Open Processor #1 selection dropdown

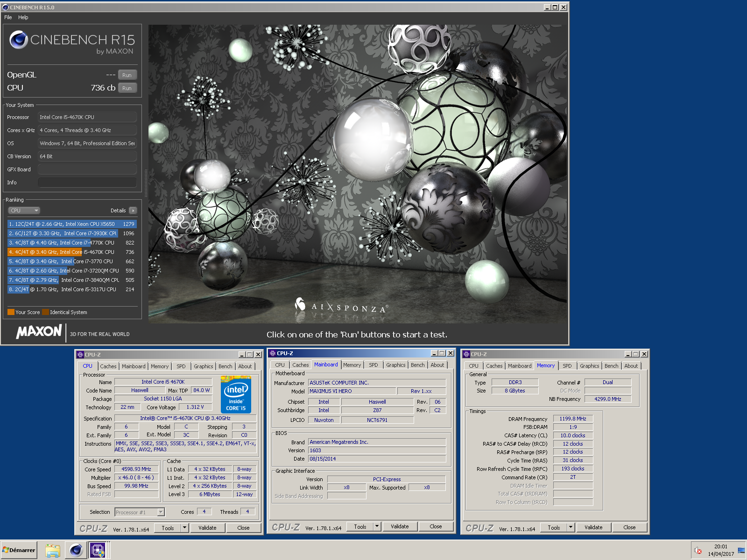pyautogui.click(x=140, y=512)
